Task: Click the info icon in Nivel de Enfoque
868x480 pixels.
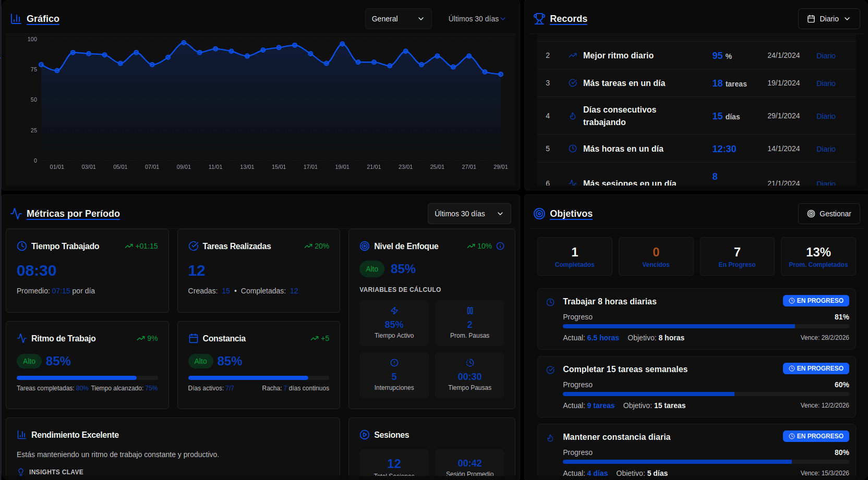Action: (500, 246)
